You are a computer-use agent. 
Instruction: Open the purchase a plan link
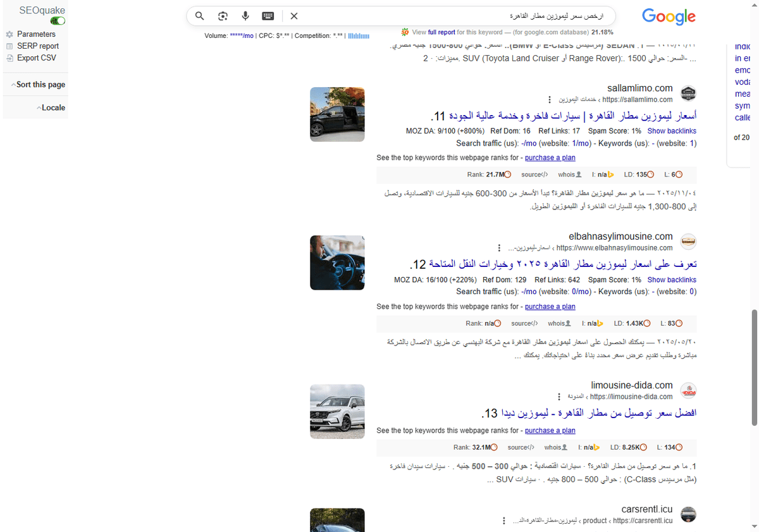click(550, 158)
